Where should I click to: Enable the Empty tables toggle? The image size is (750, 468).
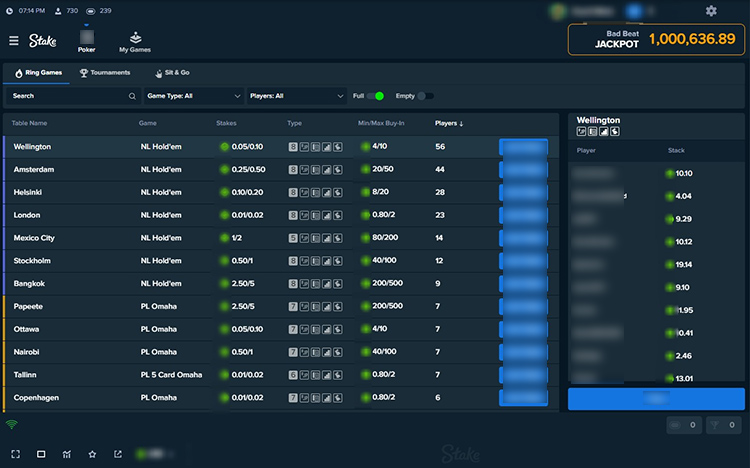(x=425, y=96)
